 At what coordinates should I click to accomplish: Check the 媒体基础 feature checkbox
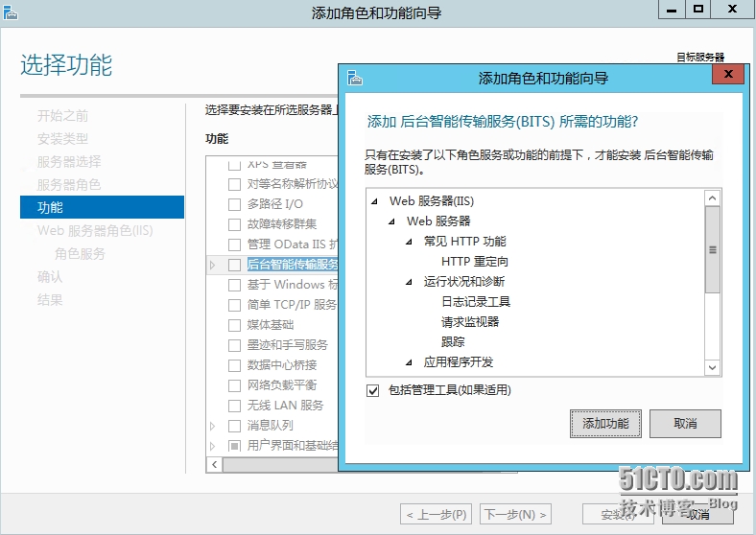[x=234, y=325]
